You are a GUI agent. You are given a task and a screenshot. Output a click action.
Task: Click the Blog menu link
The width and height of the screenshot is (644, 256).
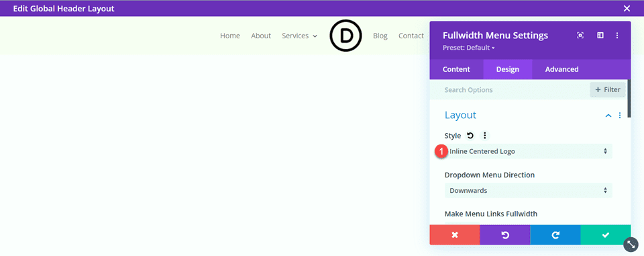380,36
